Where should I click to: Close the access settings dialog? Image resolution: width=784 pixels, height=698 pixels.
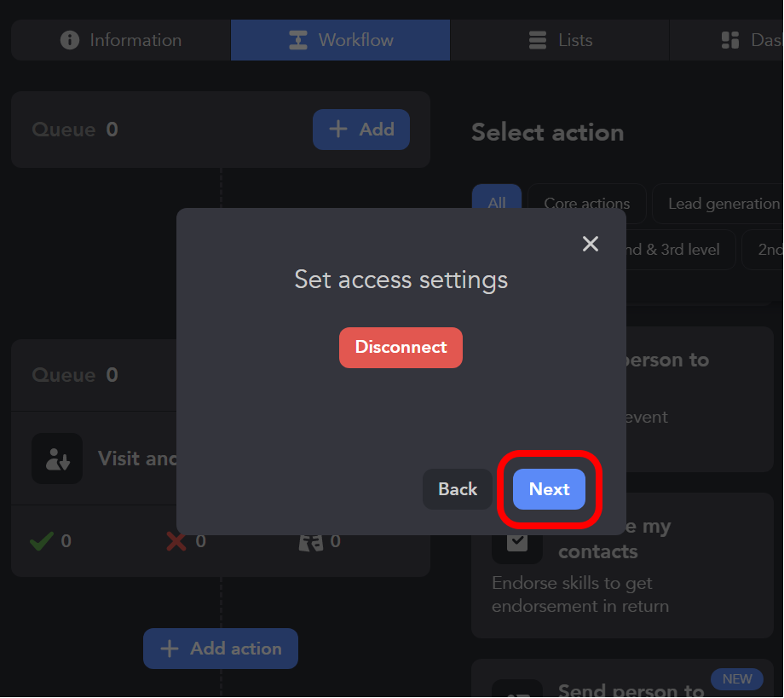590,244
